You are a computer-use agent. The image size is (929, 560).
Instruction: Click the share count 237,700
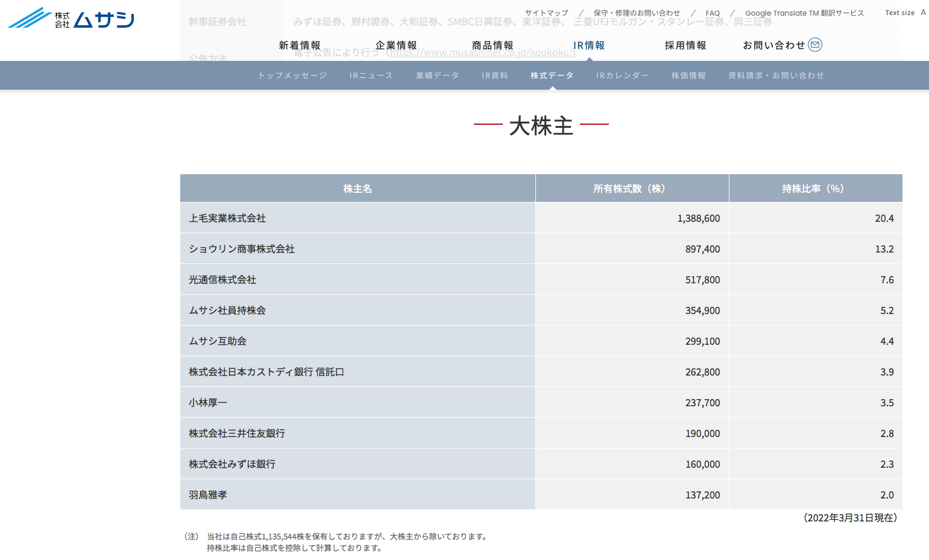pos(702,403)
